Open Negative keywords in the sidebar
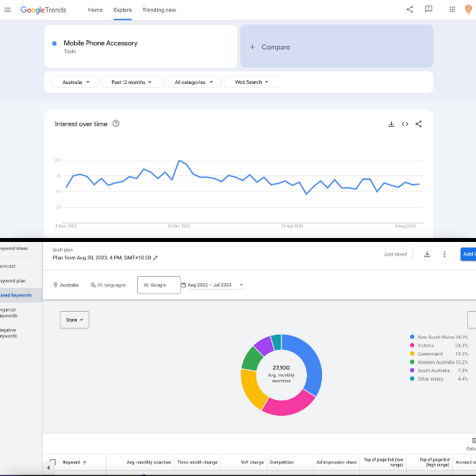This screenshot has width=476, height=476. 9,333
